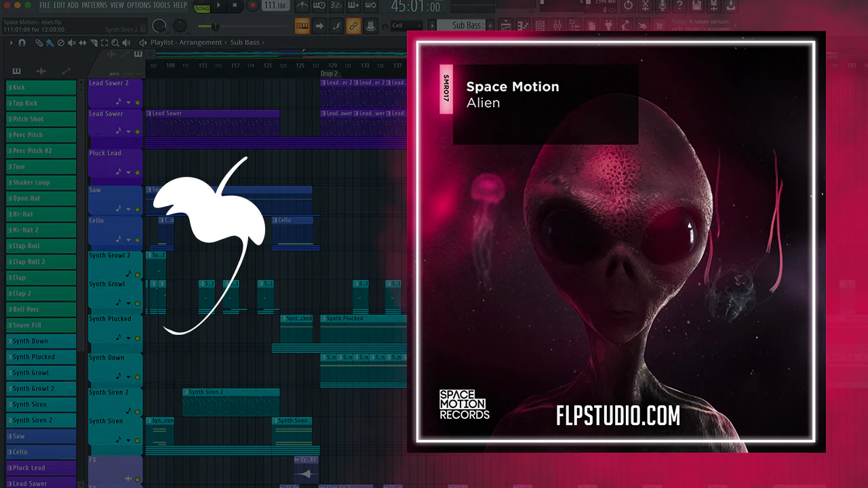
Task: Show automation clips in the picker panel
Action: point(66,71)
